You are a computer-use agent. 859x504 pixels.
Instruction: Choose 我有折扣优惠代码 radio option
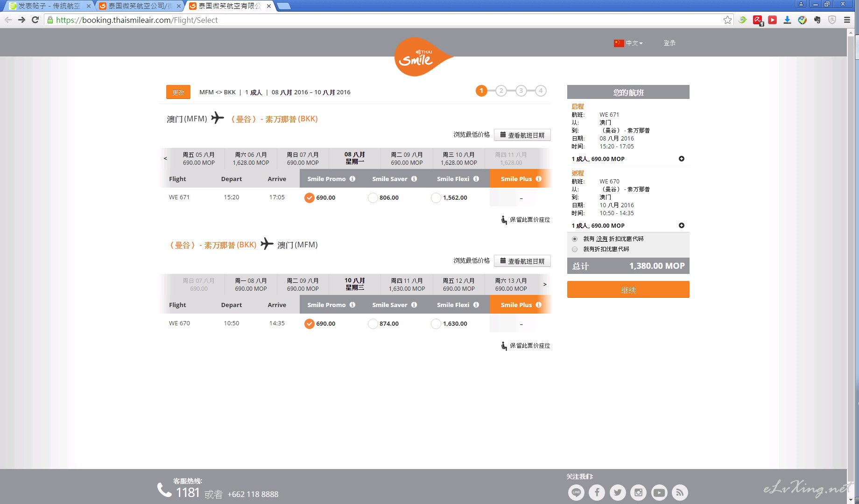575,249
